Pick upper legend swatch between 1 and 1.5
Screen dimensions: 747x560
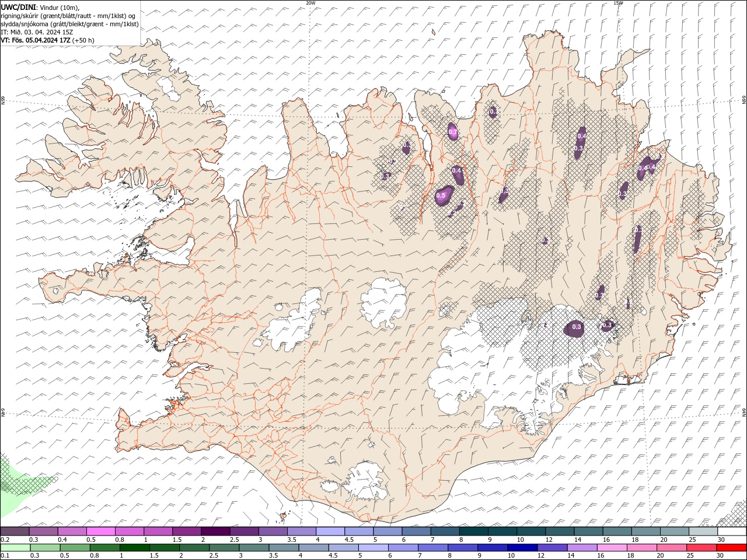(158, 531)
